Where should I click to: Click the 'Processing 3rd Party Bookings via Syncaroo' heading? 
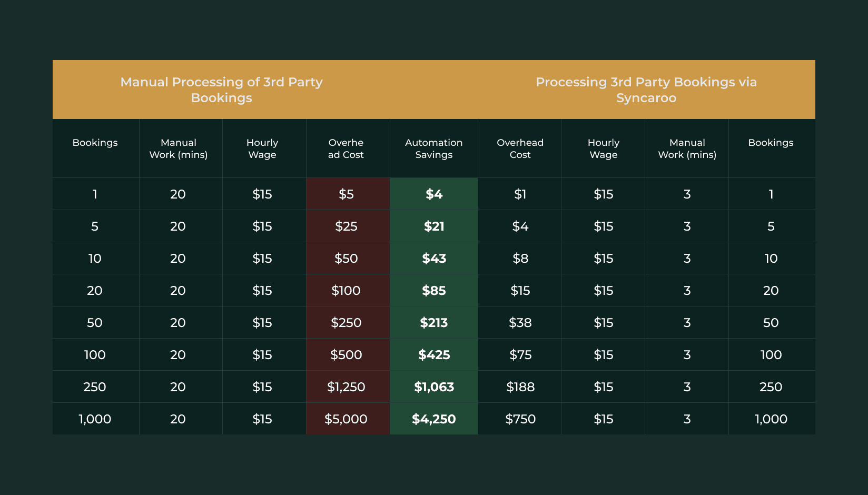pos(646,90)
